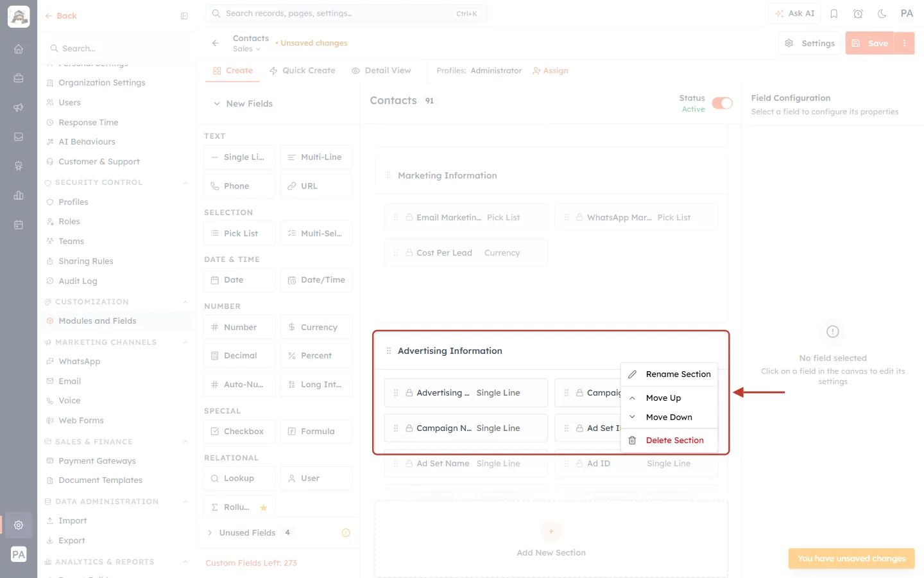Viewport: 924px width, 578px height.
Task: Click the back arrow beside Contacts title
Action: 216,43
